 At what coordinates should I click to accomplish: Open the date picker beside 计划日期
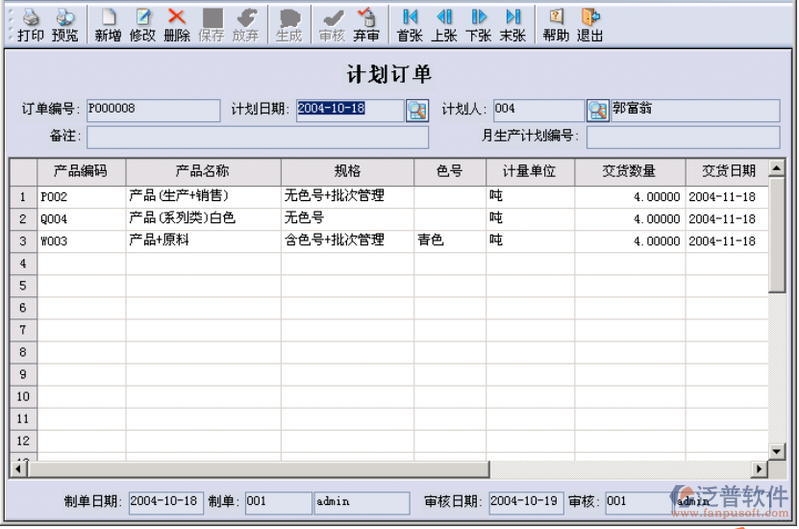point(416,111)
